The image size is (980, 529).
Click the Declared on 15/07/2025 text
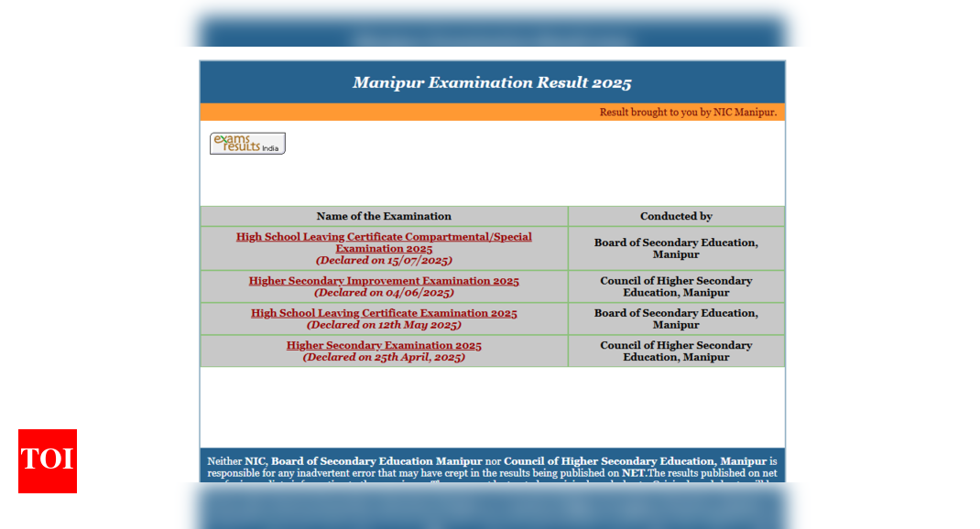pos(384,261)
